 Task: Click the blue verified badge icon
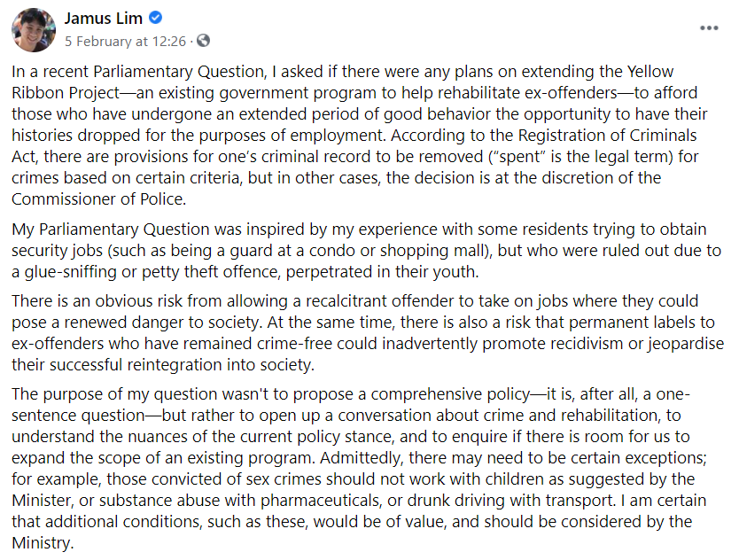coord(156,19)
